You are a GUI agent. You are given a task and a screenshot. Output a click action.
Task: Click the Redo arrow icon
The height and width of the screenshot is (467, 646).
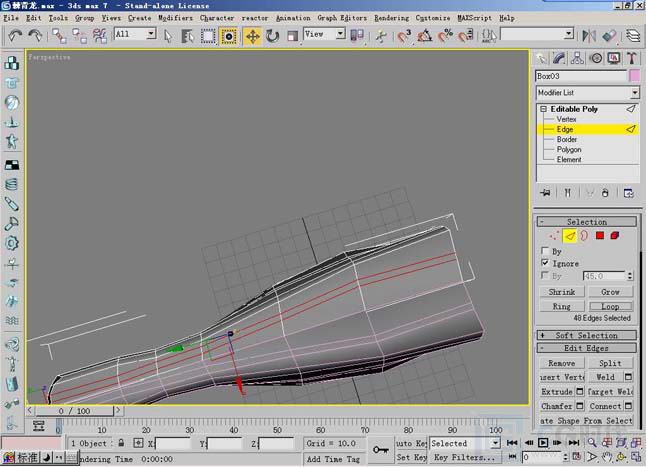(35, 36)
